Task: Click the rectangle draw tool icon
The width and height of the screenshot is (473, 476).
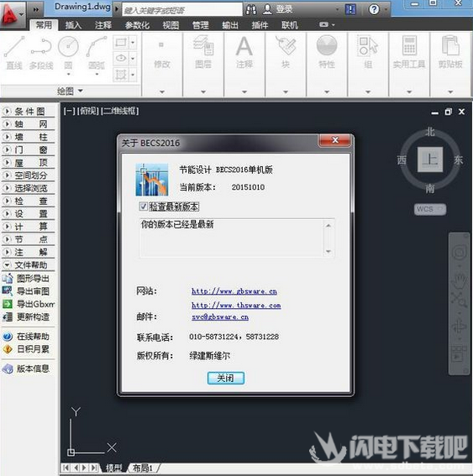Action: [121, 43]
